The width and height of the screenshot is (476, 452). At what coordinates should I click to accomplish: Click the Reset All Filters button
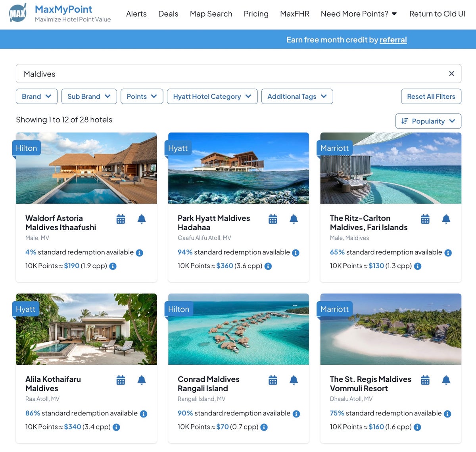tap(431, 96)
